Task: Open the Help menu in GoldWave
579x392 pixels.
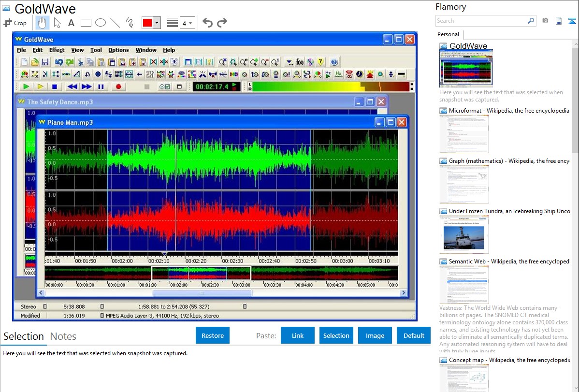Action: click(169, 50)
